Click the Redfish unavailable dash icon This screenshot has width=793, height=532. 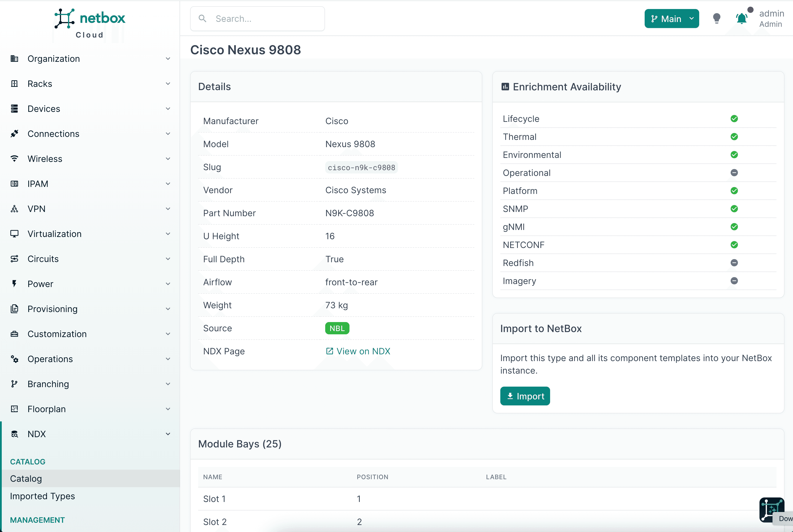click(734, 262)
